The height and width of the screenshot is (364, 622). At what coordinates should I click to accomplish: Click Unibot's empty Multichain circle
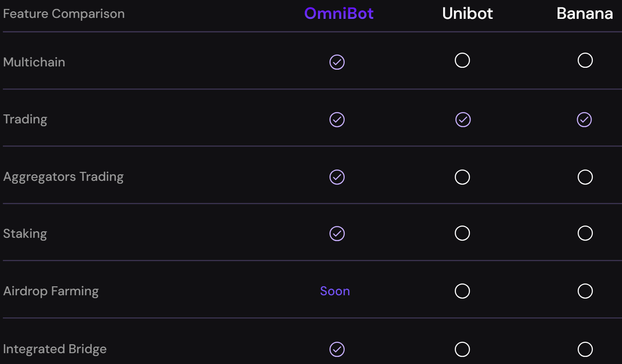tap(462, 60)
